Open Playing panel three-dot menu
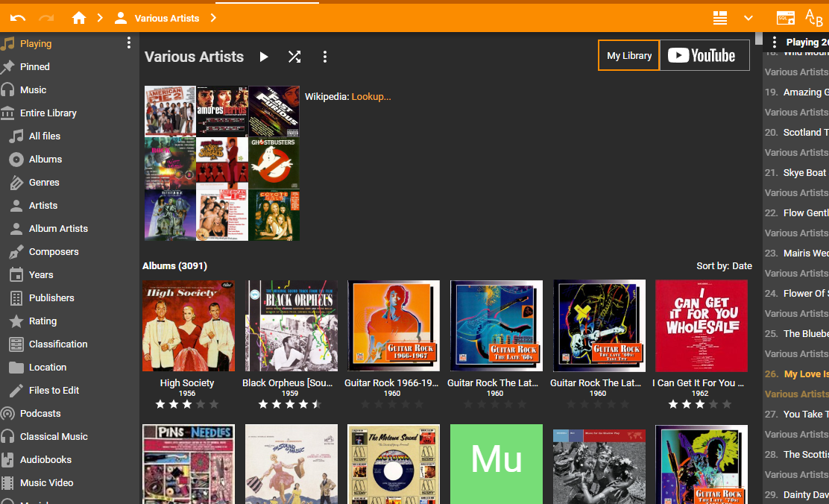The height and width of the screenshot is (504, 829). pyautogui.click(x=775, y=42)
